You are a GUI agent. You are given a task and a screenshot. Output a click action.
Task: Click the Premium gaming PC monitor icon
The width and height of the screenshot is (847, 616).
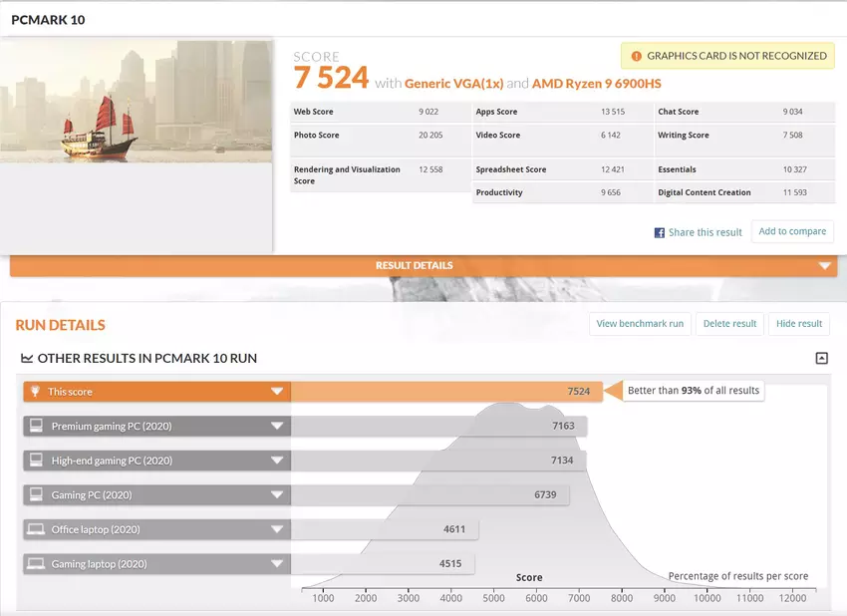[36, 426]
